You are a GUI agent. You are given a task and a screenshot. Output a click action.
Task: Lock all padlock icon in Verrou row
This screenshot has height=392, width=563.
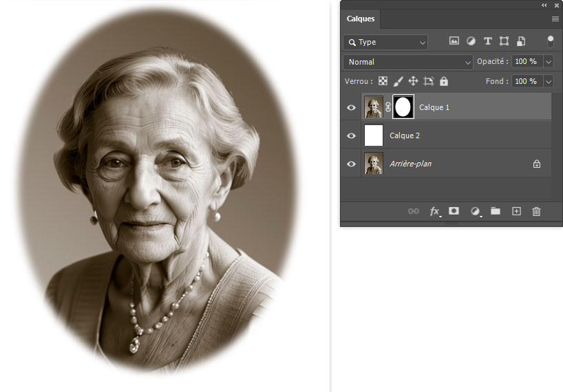click(x=444, y=81)
